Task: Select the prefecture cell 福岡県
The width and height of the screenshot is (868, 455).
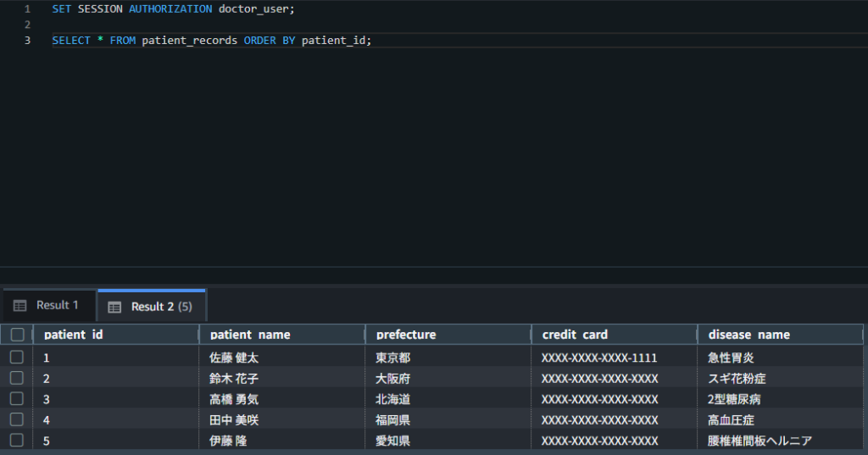Action: (x=448, y=420)
